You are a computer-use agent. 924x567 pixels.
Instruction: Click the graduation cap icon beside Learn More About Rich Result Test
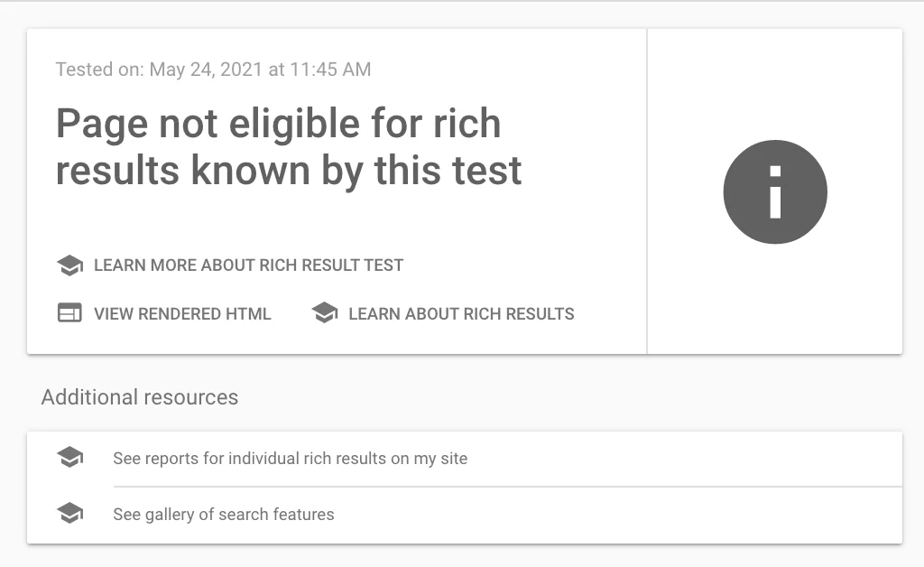click(x=69, y=265)
